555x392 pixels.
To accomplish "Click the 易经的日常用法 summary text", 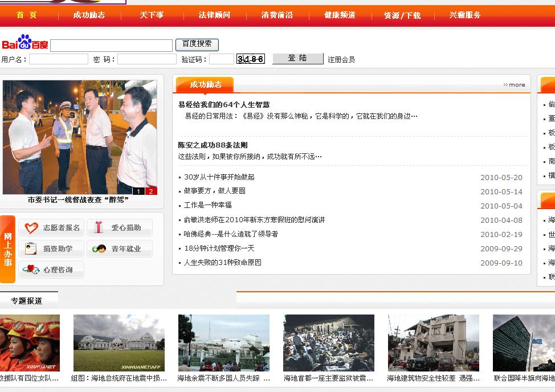I will 301,116.
